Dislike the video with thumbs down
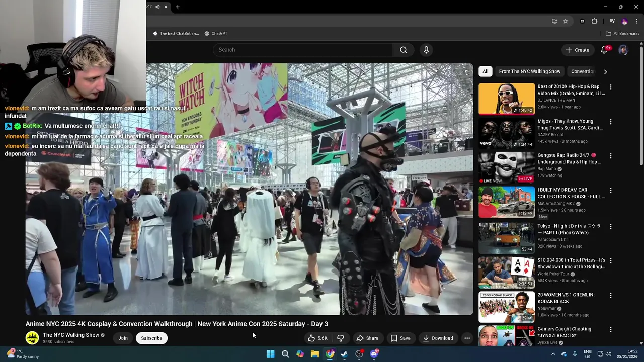 [341, 338]
